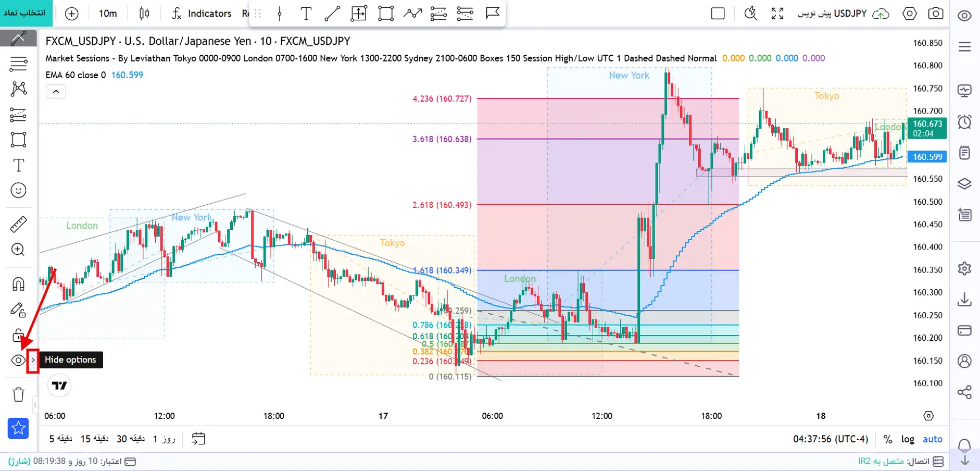Toggle the log scale option

point(908,439)
